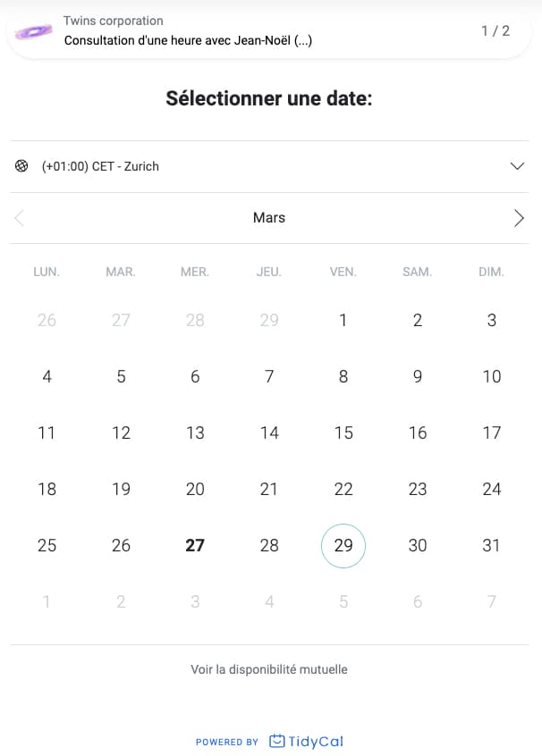Click the consultation title with Jean-Noël

188,40
